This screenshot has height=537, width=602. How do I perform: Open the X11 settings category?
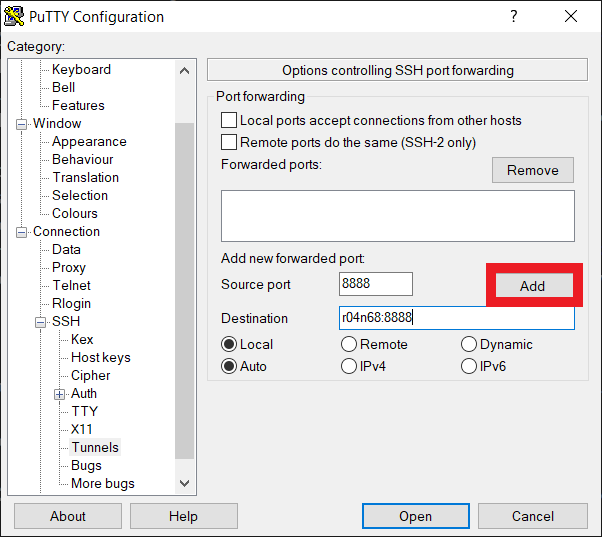click(x=82, y=429)
